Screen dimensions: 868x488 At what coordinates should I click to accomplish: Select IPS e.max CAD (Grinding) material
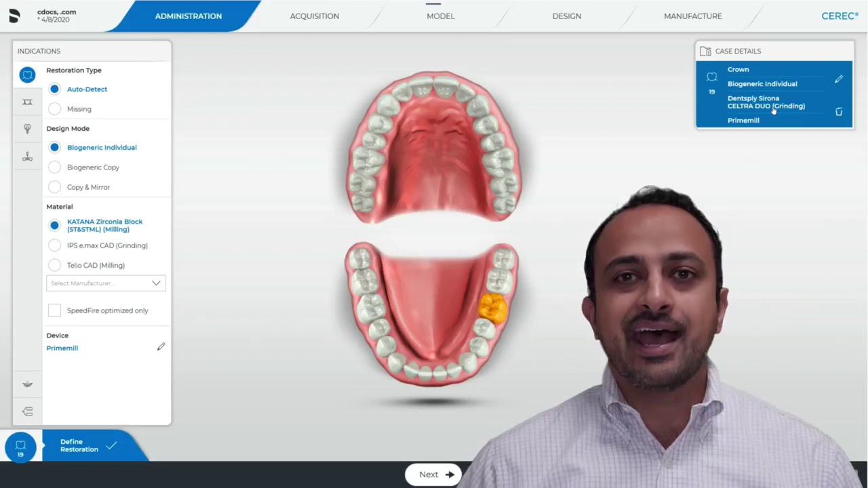point(54,245)
